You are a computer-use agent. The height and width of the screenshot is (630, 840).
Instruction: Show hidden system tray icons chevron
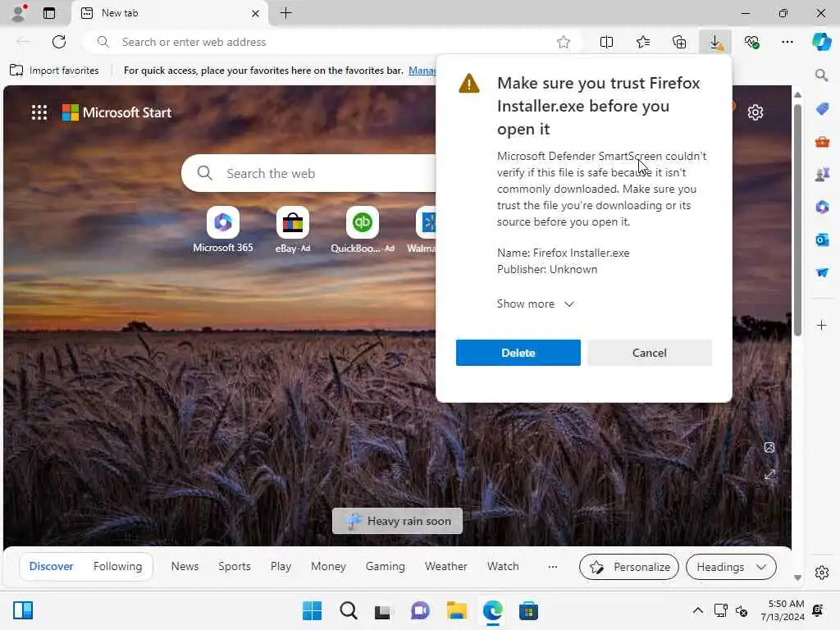[x=697, y=610]
